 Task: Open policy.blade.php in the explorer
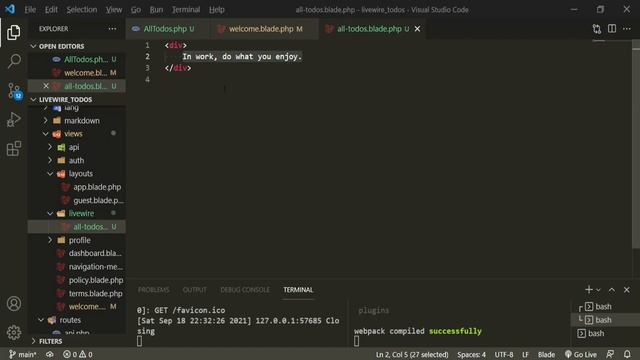(96, 280)
